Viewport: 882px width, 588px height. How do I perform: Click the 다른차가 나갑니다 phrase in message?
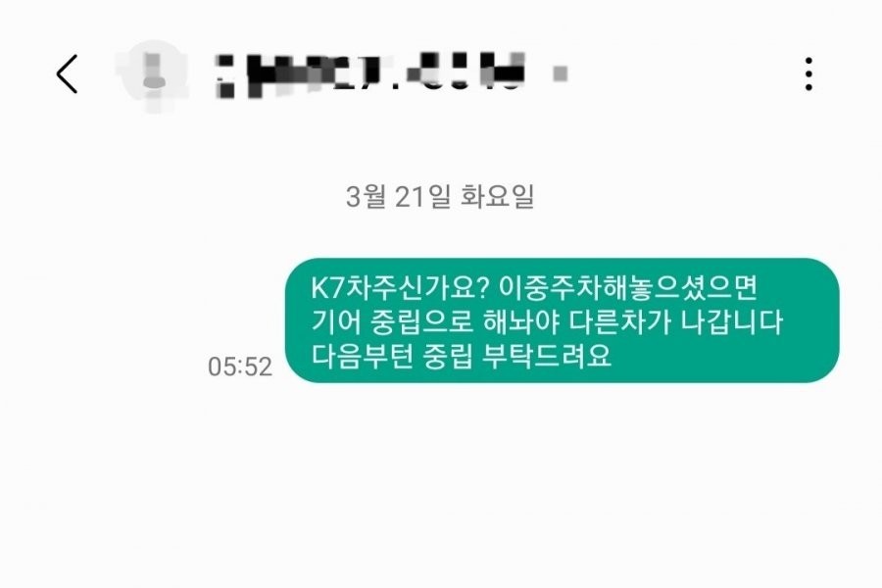(676, 321)
